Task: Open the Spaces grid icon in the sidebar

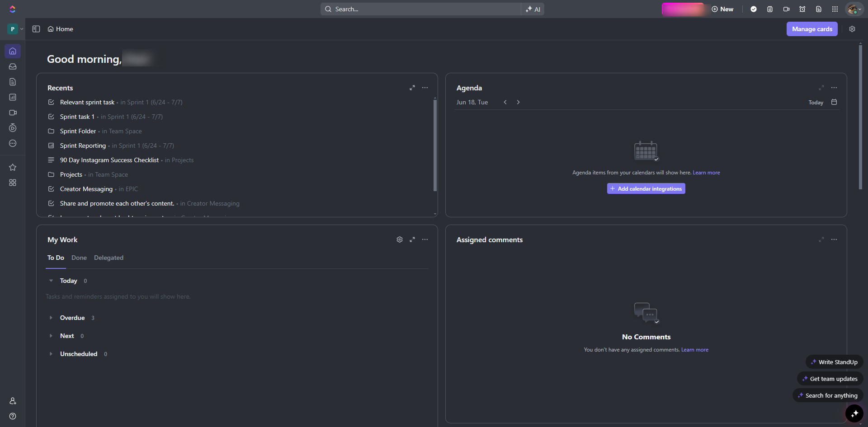Action: 13,183
